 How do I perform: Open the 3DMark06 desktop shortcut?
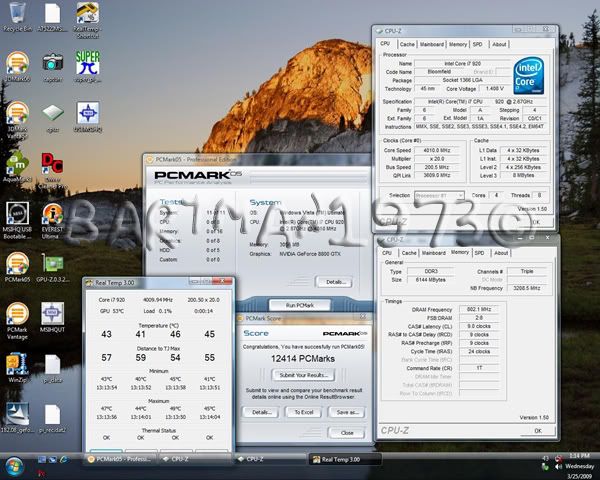click(x=16, y=64)
